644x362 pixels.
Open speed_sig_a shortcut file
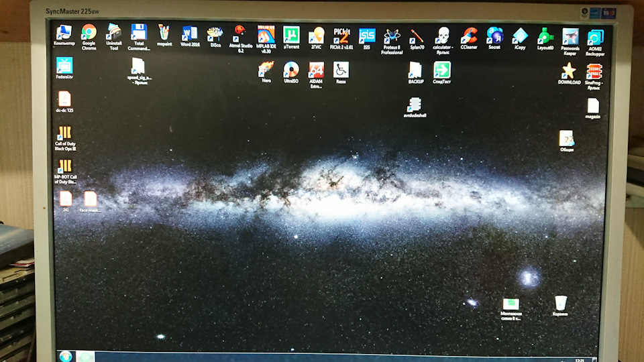coord(139,71)
